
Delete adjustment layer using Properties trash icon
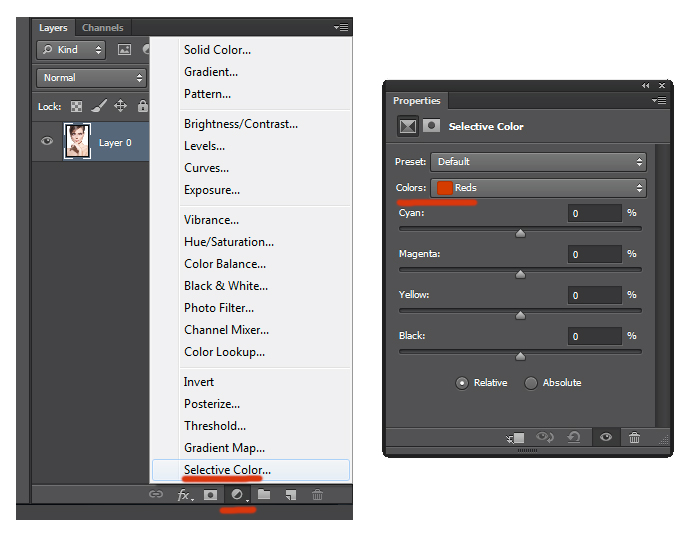tap(634, 438)
